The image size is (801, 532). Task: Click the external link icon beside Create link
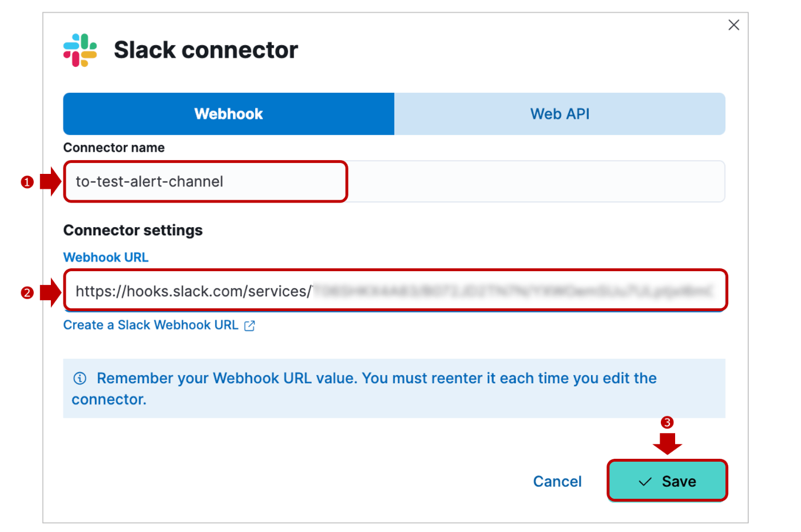[x=249, y=325]
